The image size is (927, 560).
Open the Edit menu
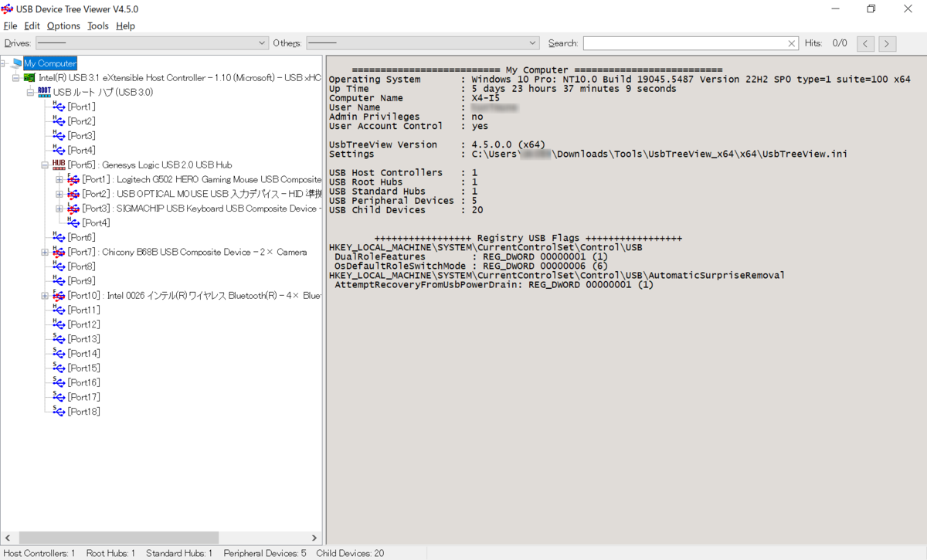click(32, 25)
